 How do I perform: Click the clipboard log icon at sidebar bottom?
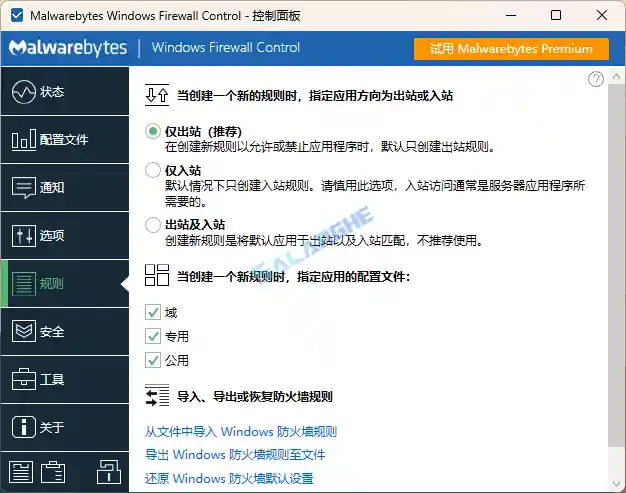(53, 472)
